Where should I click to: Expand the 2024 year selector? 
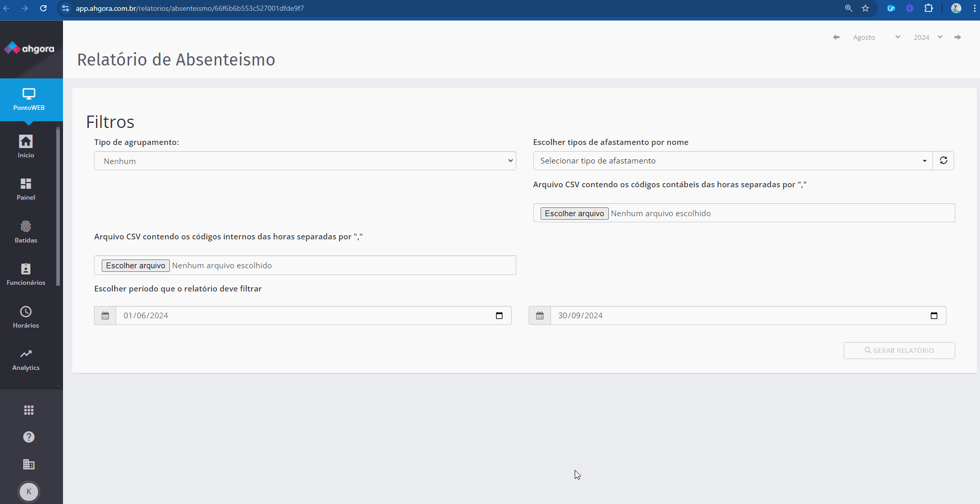pos(928,37)
